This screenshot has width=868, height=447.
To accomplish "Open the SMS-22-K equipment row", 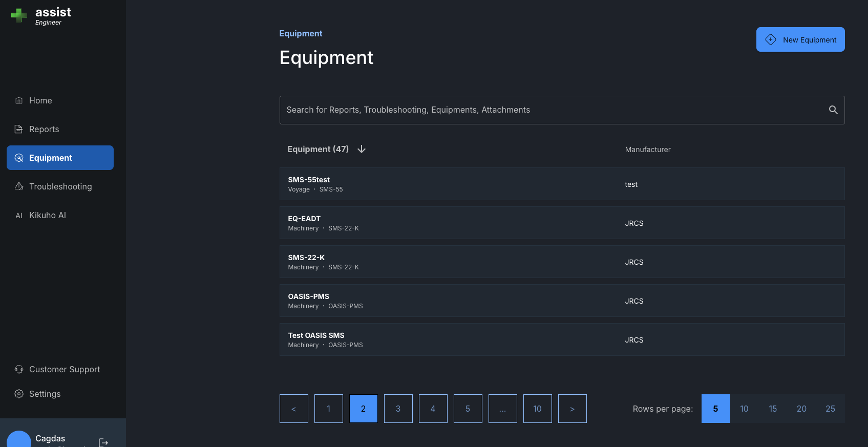I will (562, 262).
